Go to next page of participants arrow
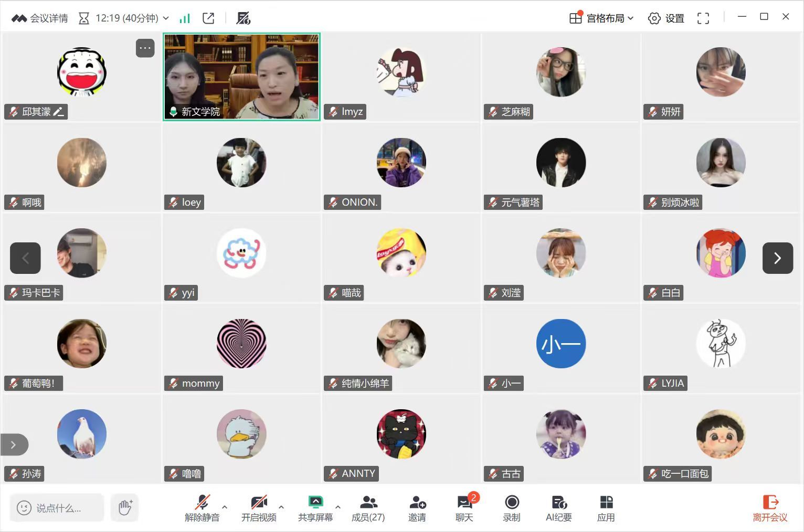The image size is (804, 532). click(777, 258)
